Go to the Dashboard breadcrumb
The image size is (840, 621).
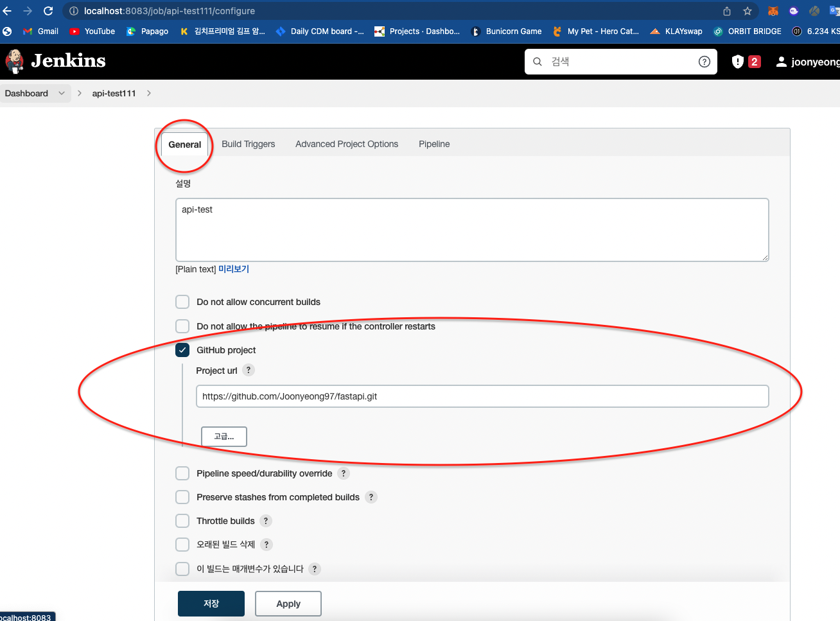pyautogui.click(x=26, y=93)
